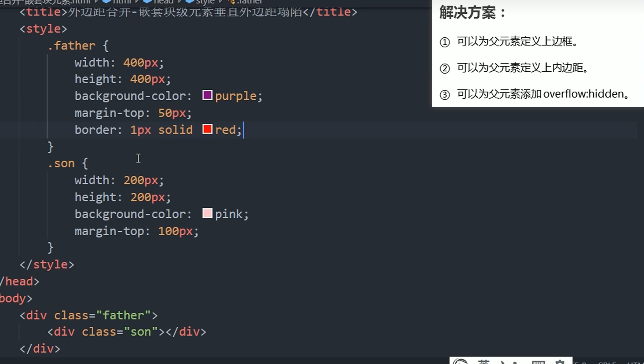644x364 pixels.
Task: Click the input method logo icon
Action: [x=460, y=362]
